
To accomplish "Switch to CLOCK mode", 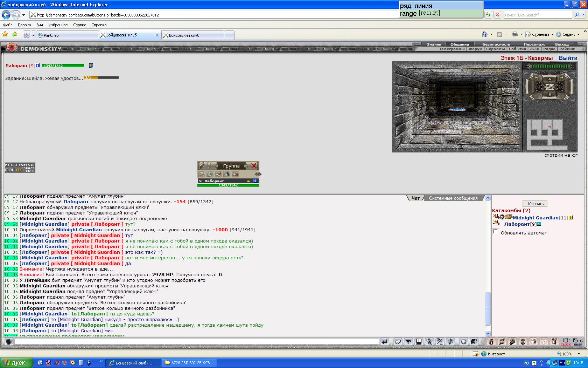I will point(566,345).
